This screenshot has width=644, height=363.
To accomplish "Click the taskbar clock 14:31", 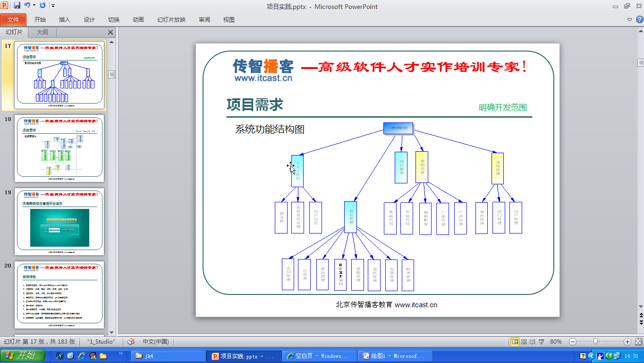I will [x=631, y=356].
